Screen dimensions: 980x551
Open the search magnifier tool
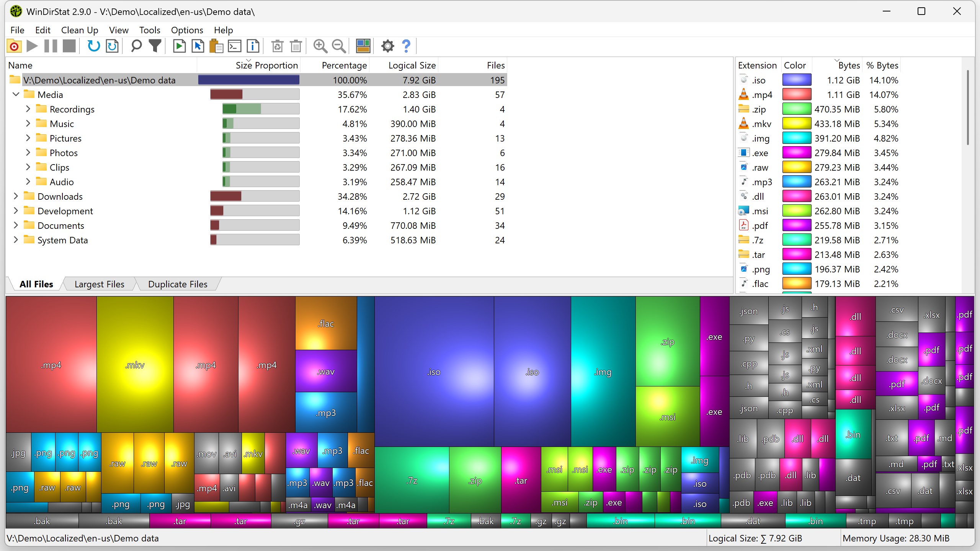136,46
